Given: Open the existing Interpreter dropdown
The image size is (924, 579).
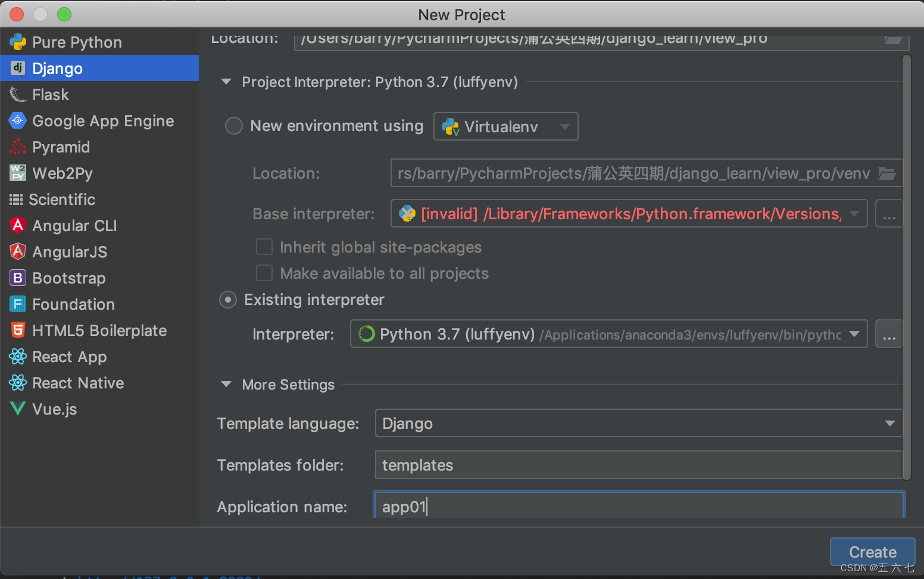Looking at the screenshot, I should pos(608,334).
